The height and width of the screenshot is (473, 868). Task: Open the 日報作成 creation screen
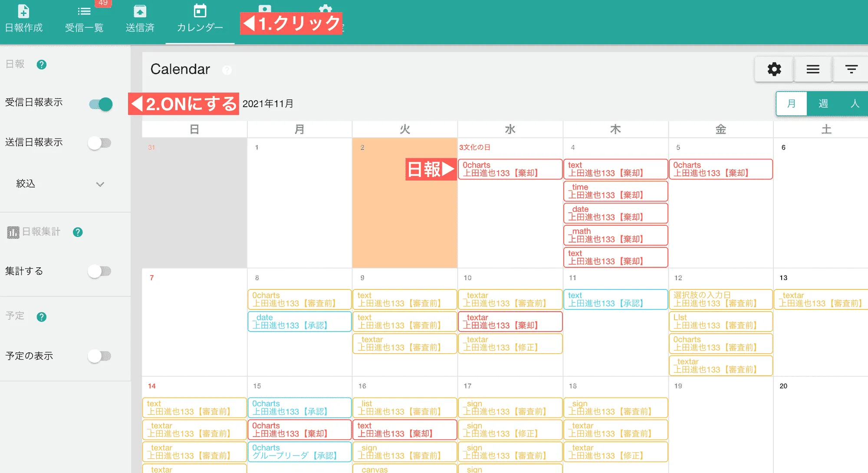tap(24, 19)
